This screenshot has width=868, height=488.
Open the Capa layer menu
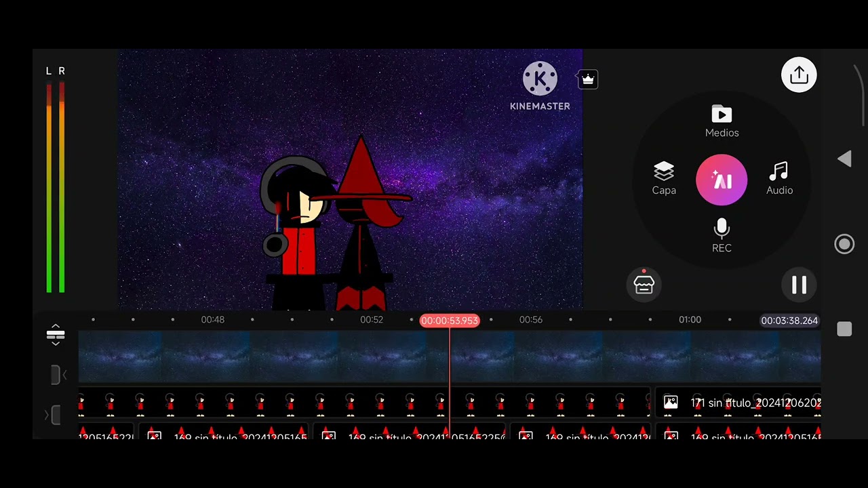(x=664, y=179)
